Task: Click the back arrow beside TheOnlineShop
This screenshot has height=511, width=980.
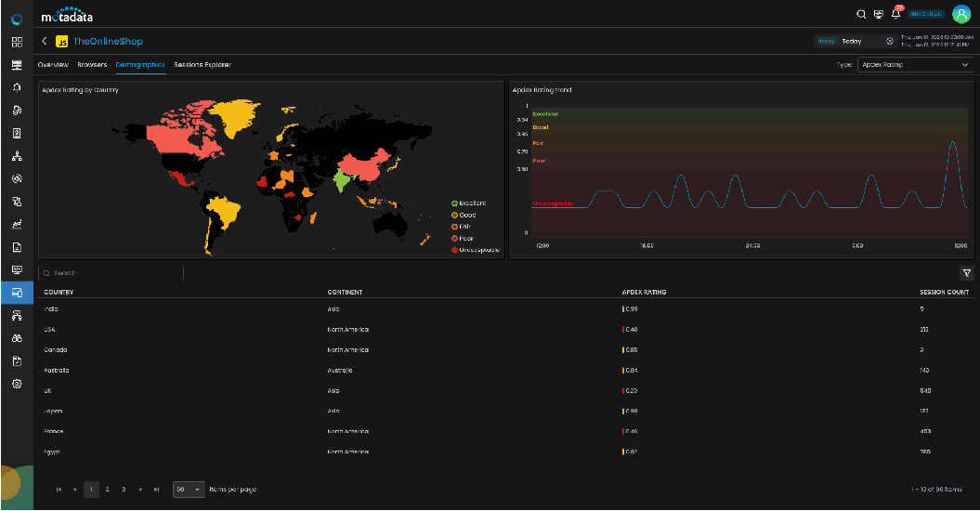Action: (44, 42)
